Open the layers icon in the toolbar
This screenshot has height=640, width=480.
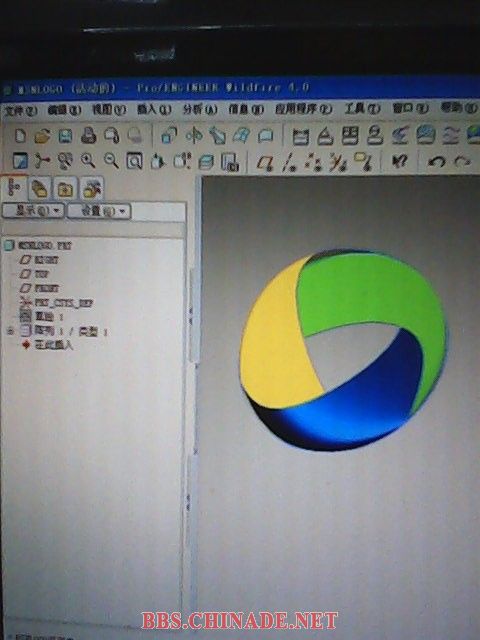coord(206,162)
